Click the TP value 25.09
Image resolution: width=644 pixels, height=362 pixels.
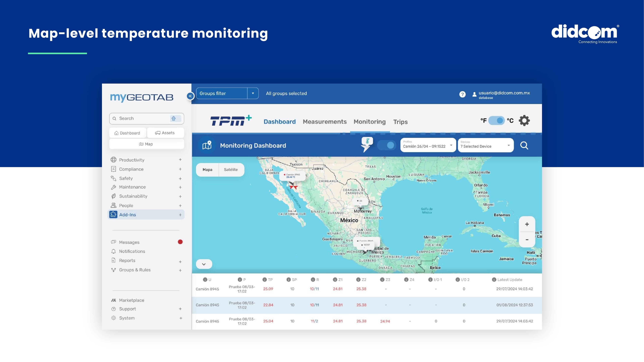[268, 289]
